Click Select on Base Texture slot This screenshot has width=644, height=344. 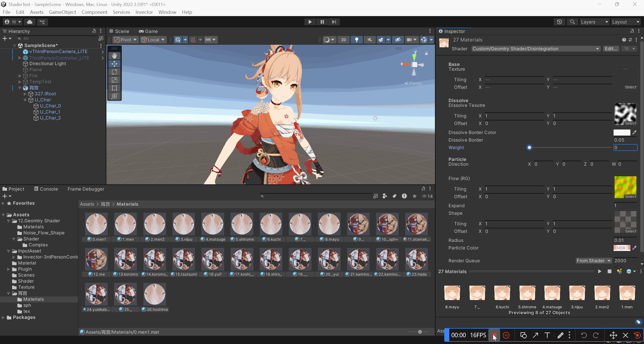tap(630, 87)
